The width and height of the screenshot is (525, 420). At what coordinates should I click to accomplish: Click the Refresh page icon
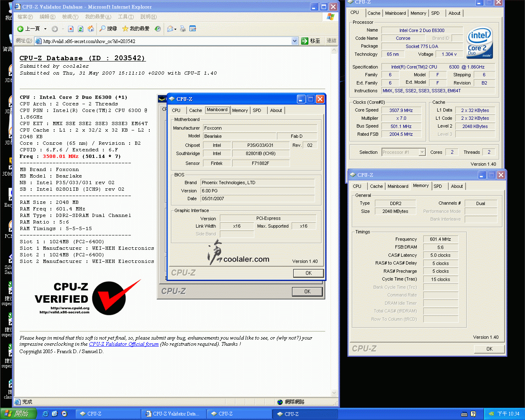coord(80,29)
